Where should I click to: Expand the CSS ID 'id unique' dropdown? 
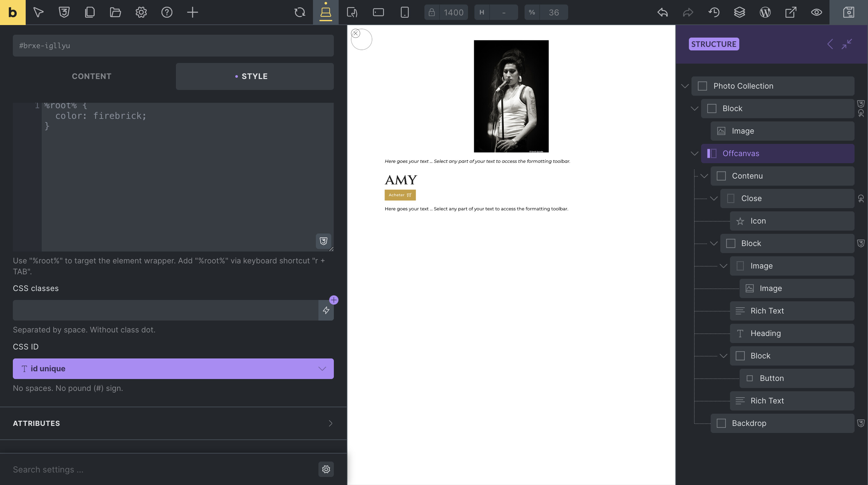[322, 368]
